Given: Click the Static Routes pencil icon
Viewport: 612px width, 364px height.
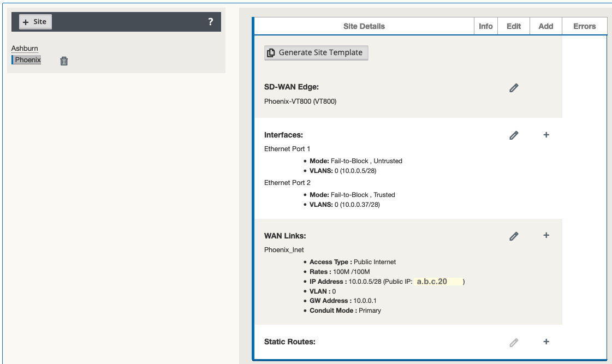Looking at the screenshot, I should coord(513,342).
